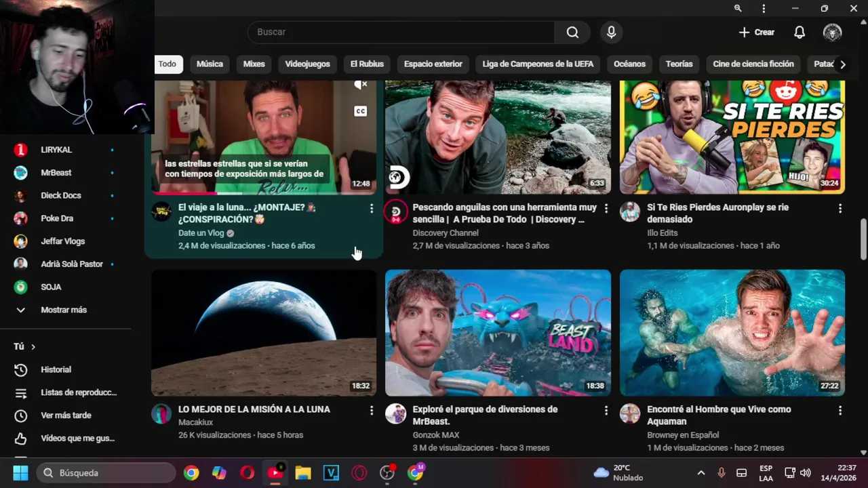Open options for Encontré al Hombre Aquaman video
Viewport: 868px width, 488px height.
[840, 410]
